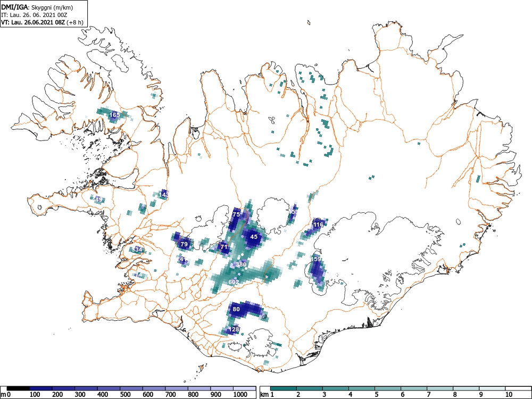This screenshot has width=532, height=399.
Task: Click the 79 visibility value on the map
Action: pyautogui.click(x=184, y=244)
